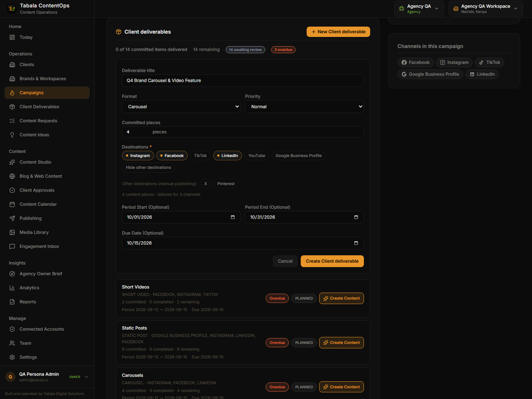Click the Tabala ContentOps logo icon

12,8
